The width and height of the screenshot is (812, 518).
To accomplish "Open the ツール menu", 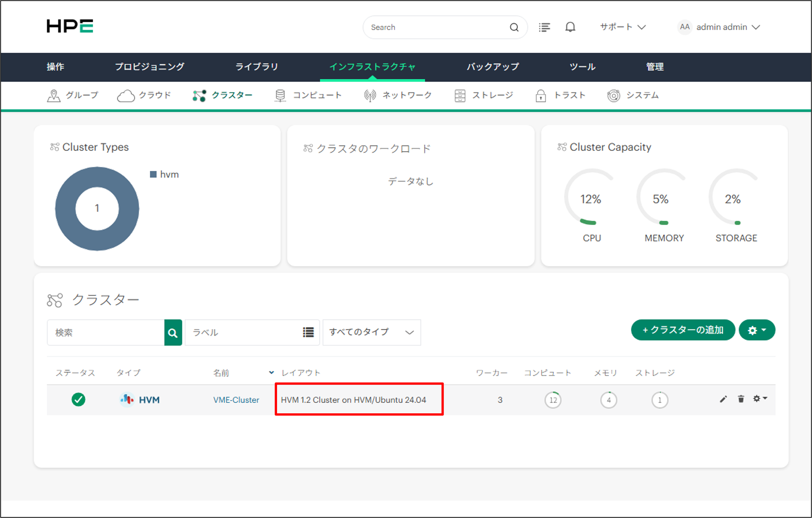I will click(x=583, y=67).
